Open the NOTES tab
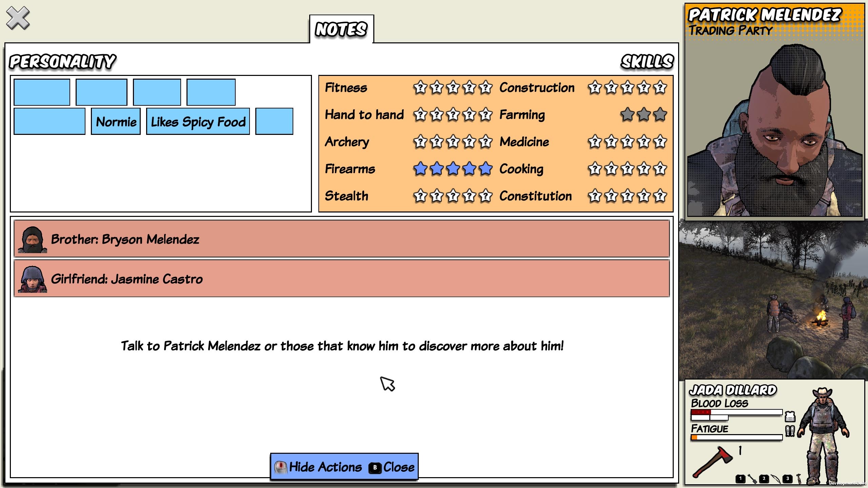868x488 pixels. pos(341,29)
